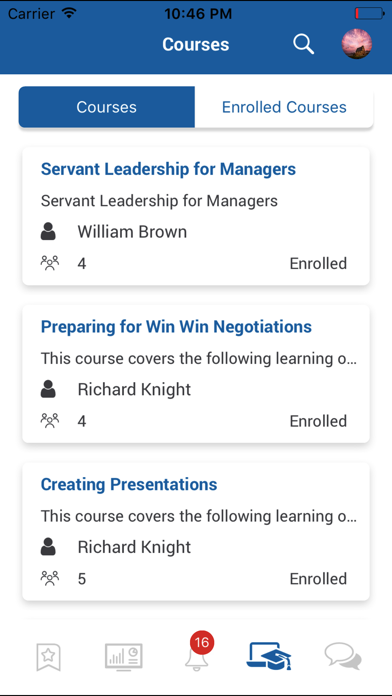Viewport: 392px width, 696px height.
Task: Open Servant Leadership for Managers course
Action: click(168, 169)
